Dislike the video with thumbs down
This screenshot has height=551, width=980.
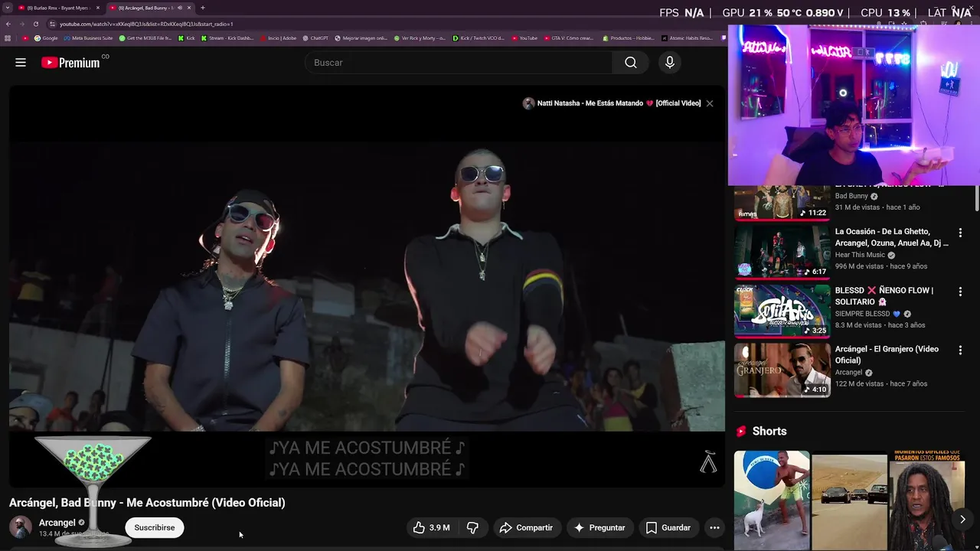tap(472, 527)
